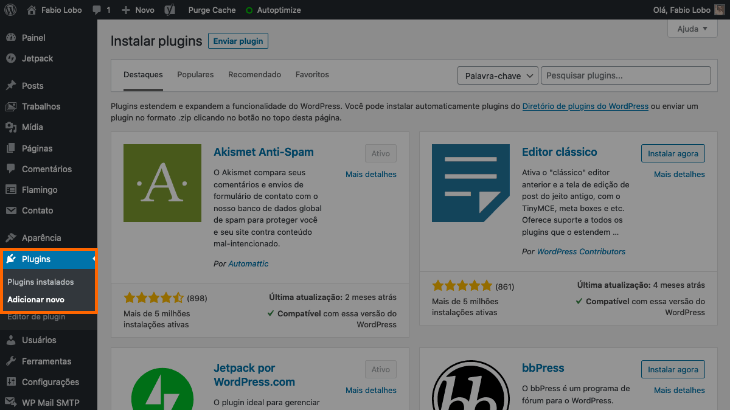The width and height of the screenshot is (730, 410).
Task: Click Purge Cache in the admin bar
Action: coord(212,10)
